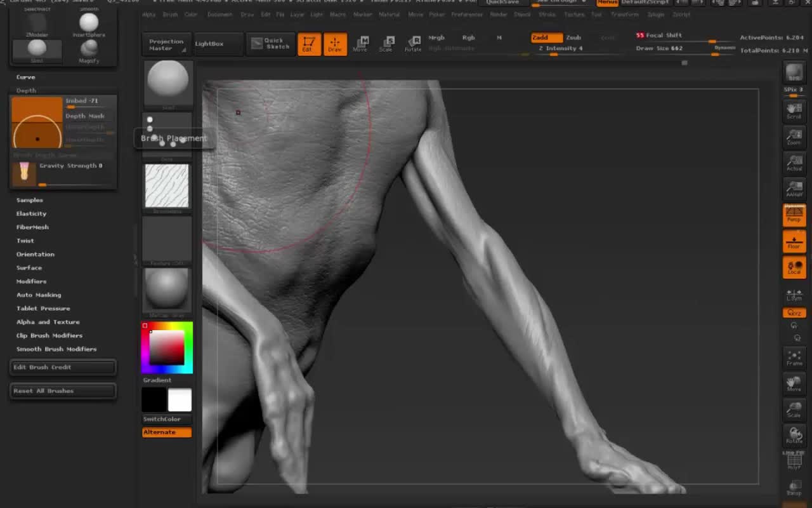Activate Edit mode button
Screen dimensions: 812x508
309,44
